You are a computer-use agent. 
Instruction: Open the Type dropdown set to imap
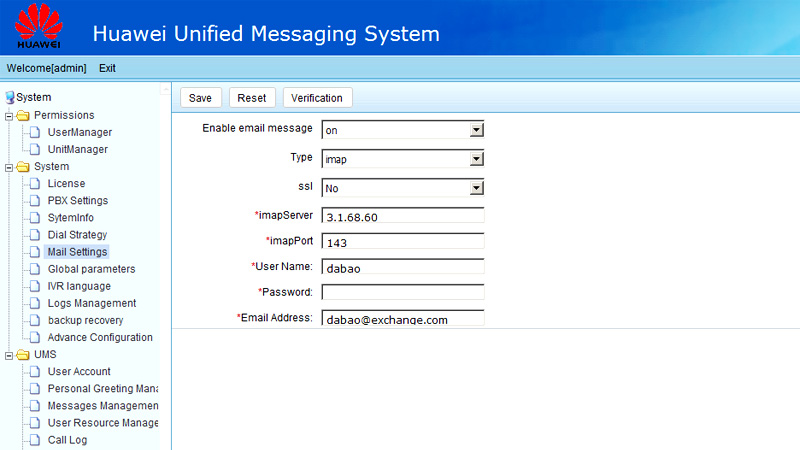(476, 159)
